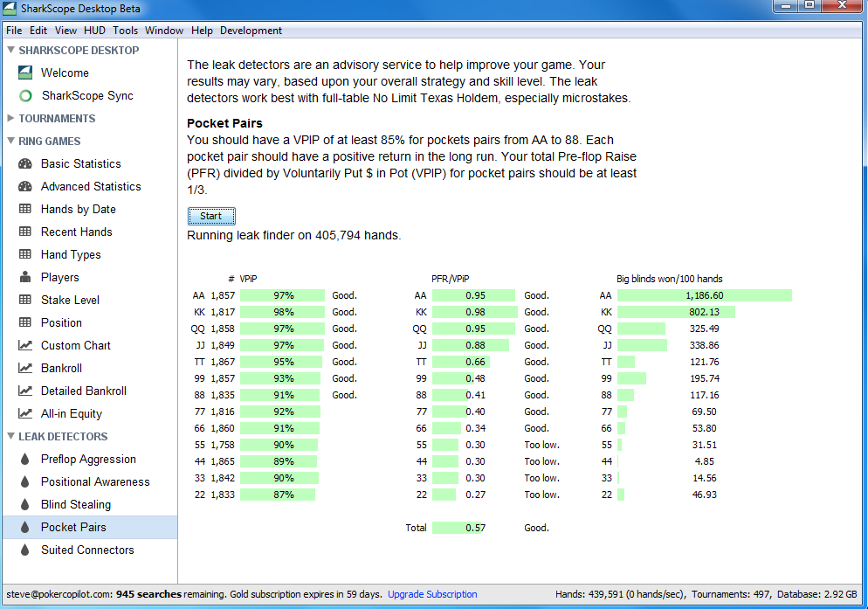Click the AA VPiP 97% bar

click(282, 295)
